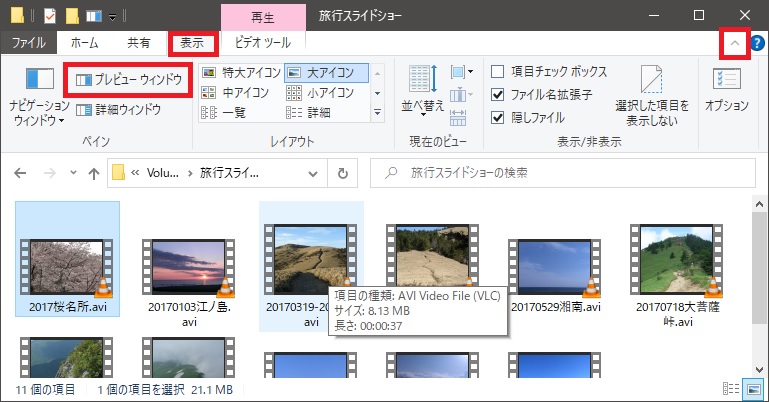The width and height of the screenshot is (769, 402).
Task: Open Customize Quick Access Toolbar dropdown
Action: click(112, 17)
